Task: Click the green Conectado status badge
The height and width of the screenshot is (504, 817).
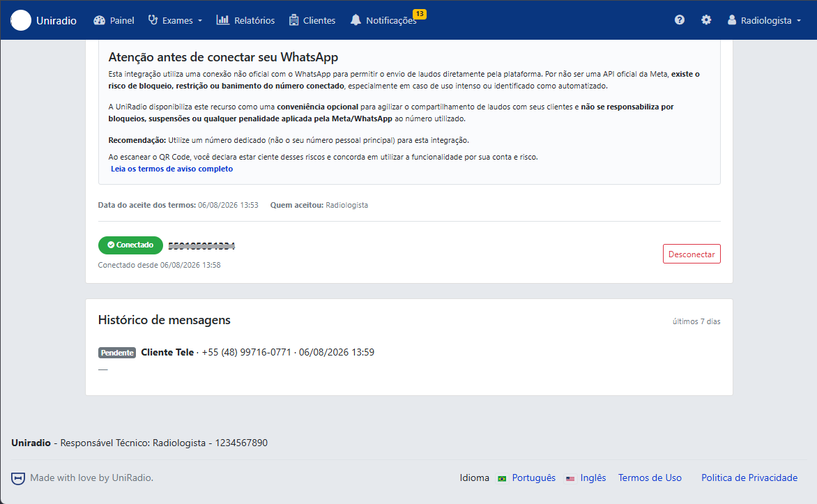Action: [130, 245]
